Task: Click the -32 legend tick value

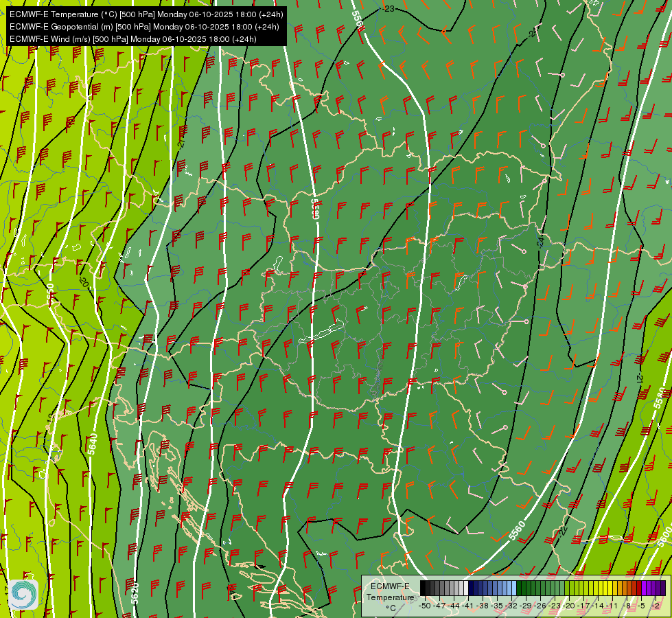Action: pyautogui.click(x=511, y=606)
